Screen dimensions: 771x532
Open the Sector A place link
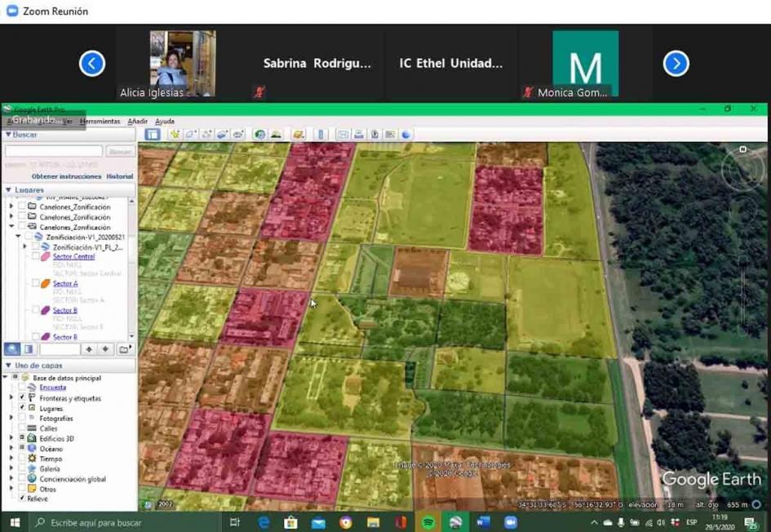[65, 283]
